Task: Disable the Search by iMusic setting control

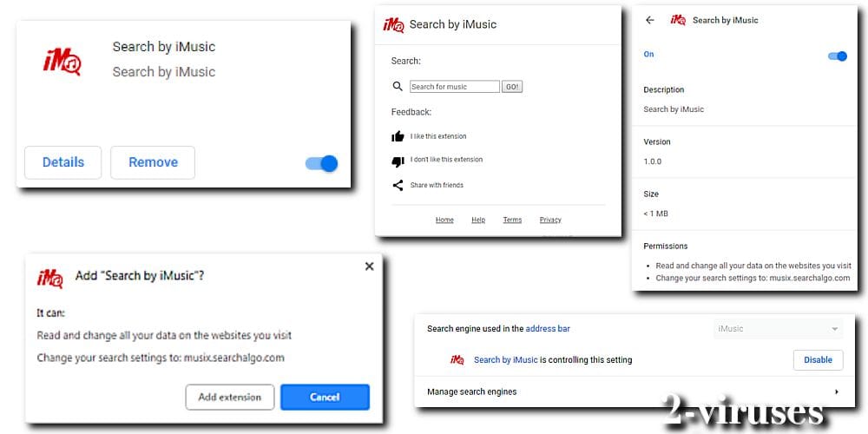Action: 819,360
